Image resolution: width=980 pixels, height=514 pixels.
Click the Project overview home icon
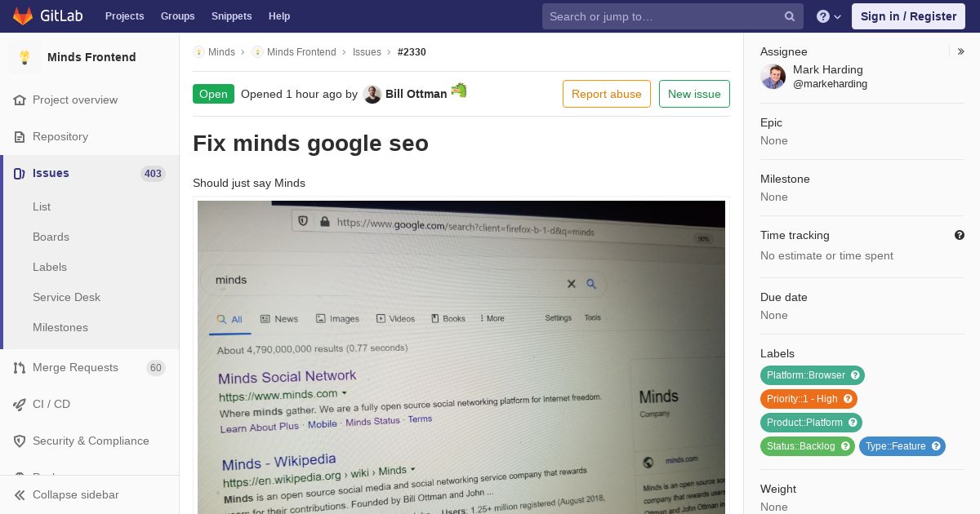tap(20, 100)
